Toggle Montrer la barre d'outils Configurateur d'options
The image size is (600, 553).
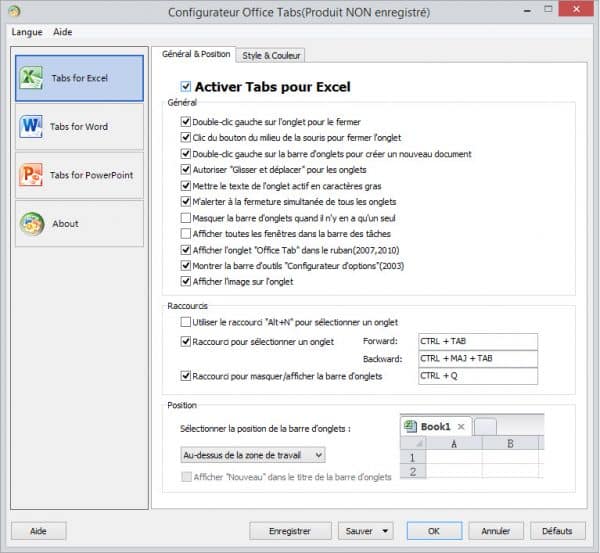pyautogui.click(x=186, y=266)
